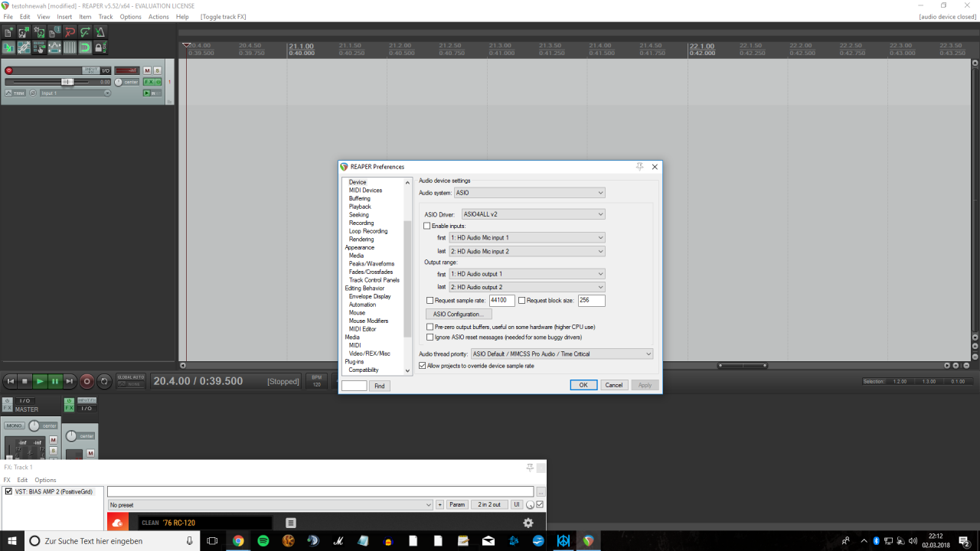Image resolution: width=980 pixels, height=551 pixels.
Task: Open the Track menu in menu bar
Action: (105, 17)
